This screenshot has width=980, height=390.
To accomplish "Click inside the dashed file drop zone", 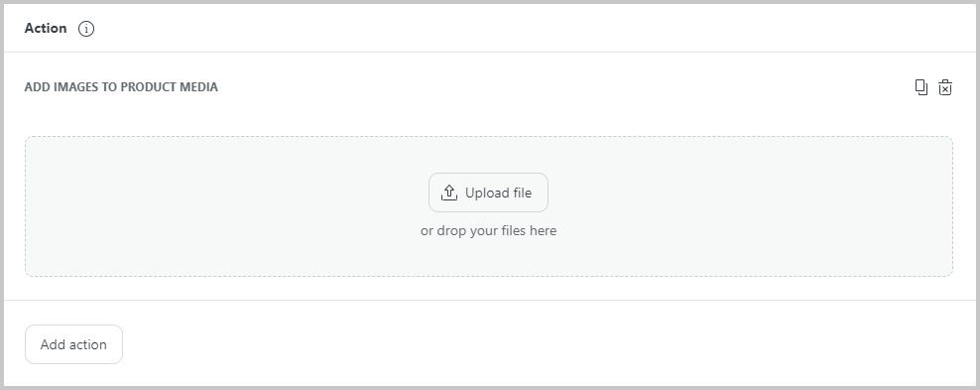I will pyautogui.click(x=489, y=206).
